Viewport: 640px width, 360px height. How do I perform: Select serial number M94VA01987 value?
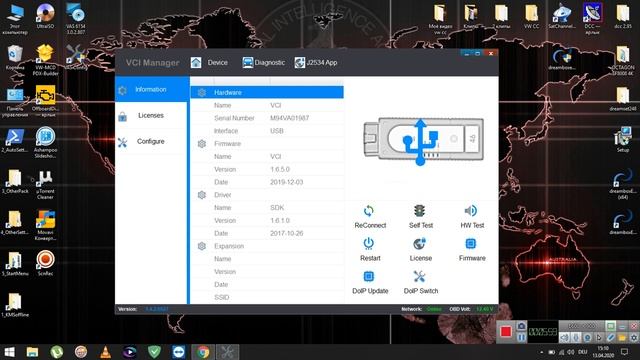[289, 118]
